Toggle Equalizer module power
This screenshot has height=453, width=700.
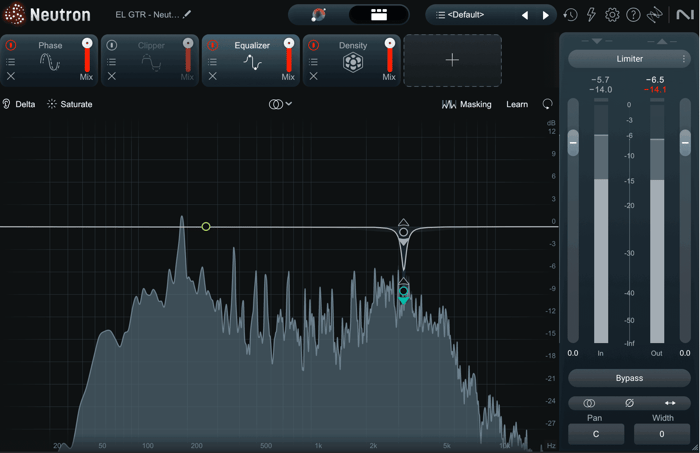pos(212,45)
